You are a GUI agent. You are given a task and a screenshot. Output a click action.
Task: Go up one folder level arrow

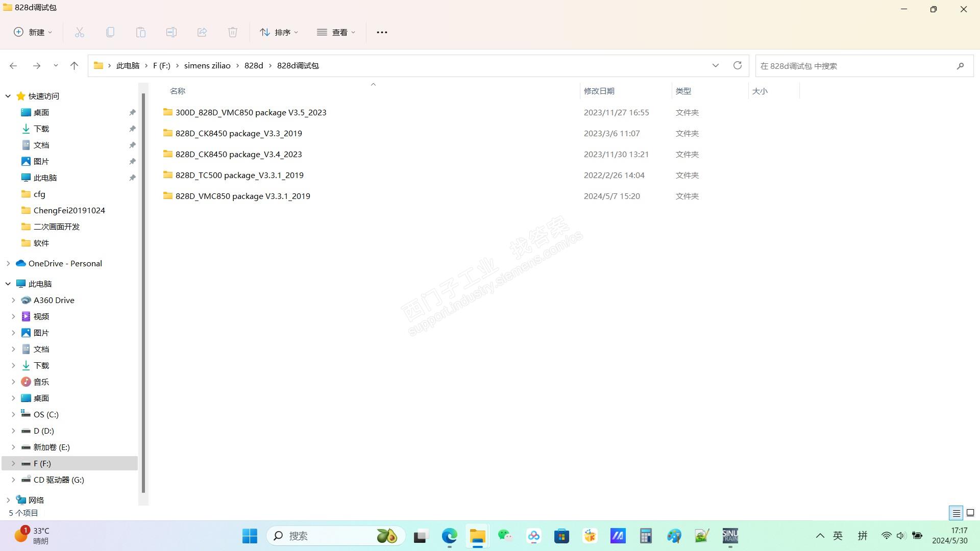tap(74, 65)
